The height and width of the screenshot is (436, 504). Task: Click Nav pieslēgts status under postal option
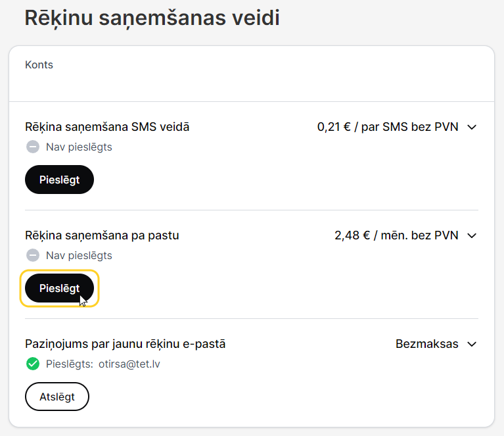click(x=79, y=256)
